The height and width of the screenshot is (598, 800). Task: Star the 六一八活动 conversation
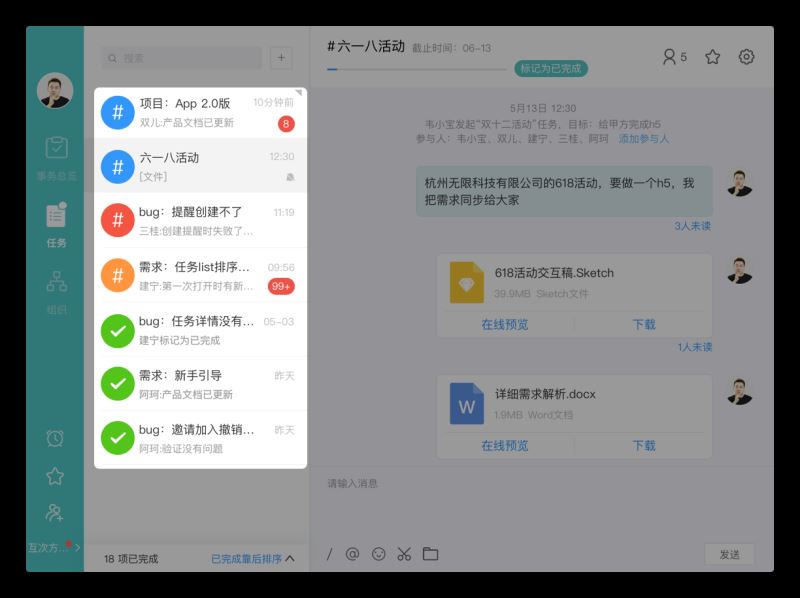tap(712, 57)
